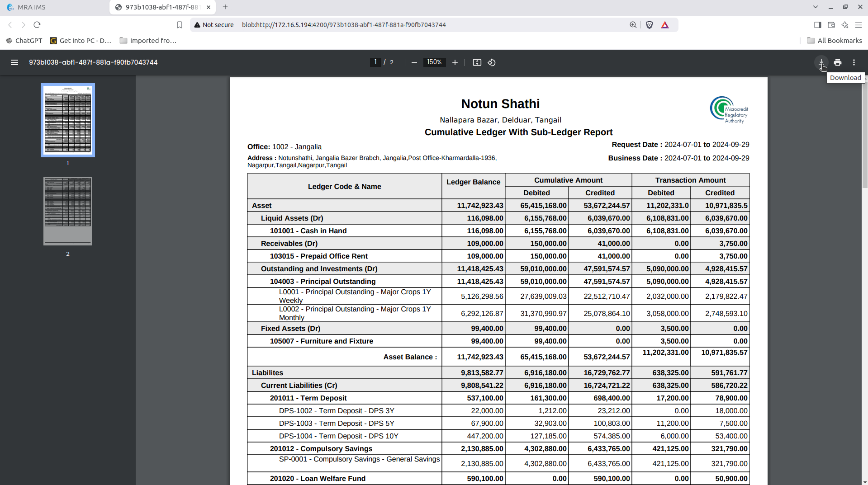Viewport: 868px width, 485px height.
Task: Click 'DPS-1002 - Term Deposit - DPS 3Y'
Action: coord(337,411)
